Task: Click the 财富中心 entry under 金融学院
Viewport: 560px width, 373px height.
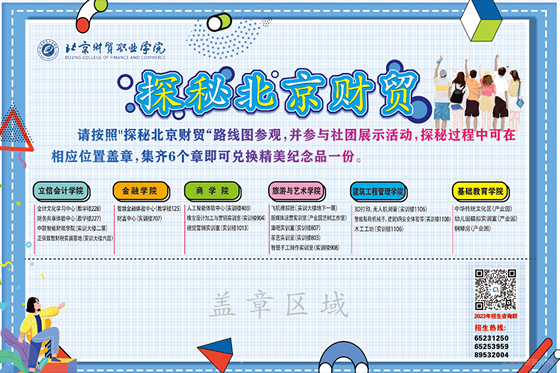Action: coord(140,218)
